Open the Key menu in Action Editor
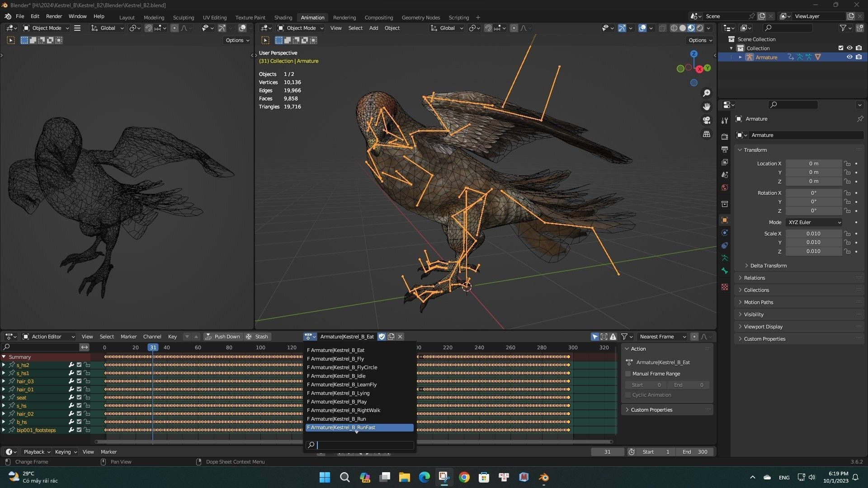 (x=172, y=337)
